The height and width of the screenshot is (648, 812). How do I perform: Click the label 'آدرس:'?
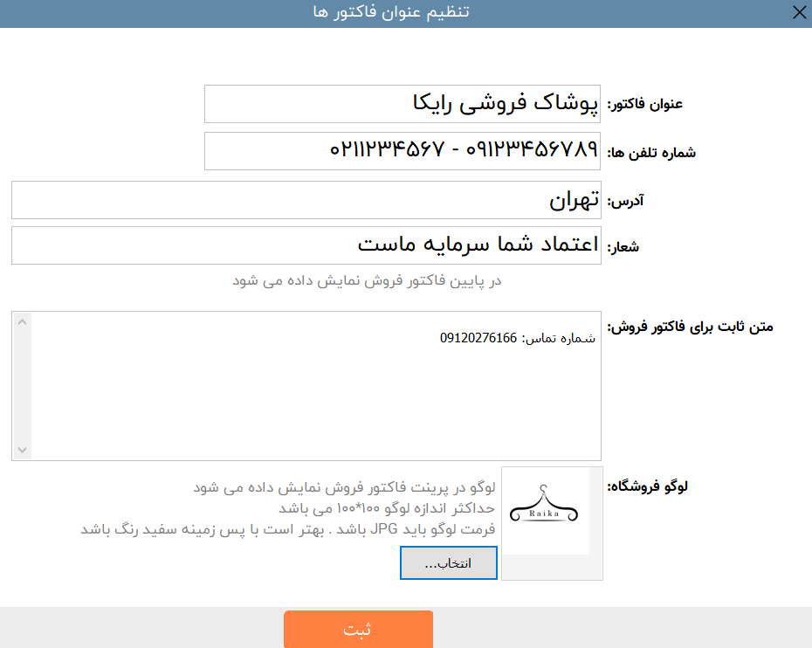pyautogui.click(x=625, y=201)
